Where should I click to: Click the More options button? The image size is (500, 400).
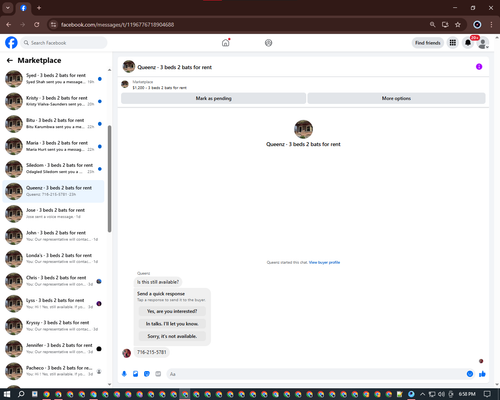(x=396, y=98)
